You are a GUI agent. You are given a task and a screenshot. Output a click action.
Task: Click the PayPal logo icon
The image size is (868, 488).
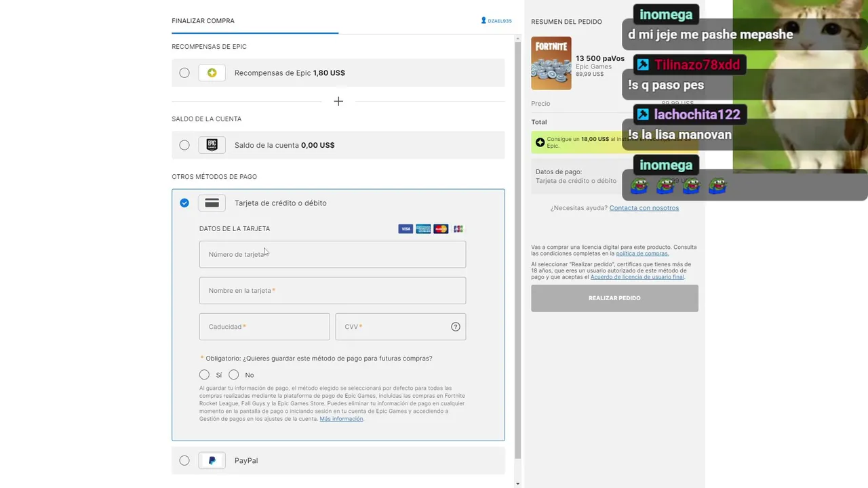tap(212, 460)
